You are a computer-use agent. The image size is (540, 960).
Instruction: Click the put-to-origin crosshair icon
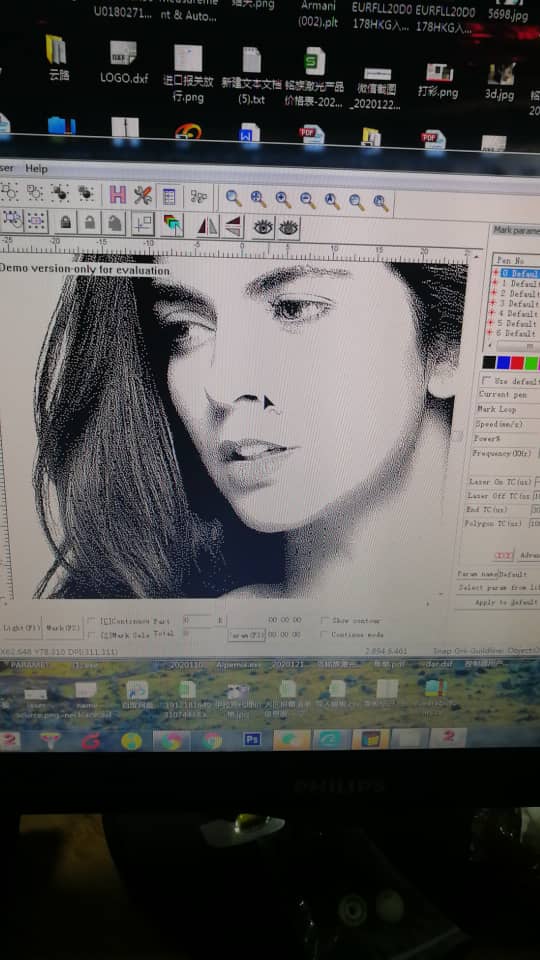(143, 224)
